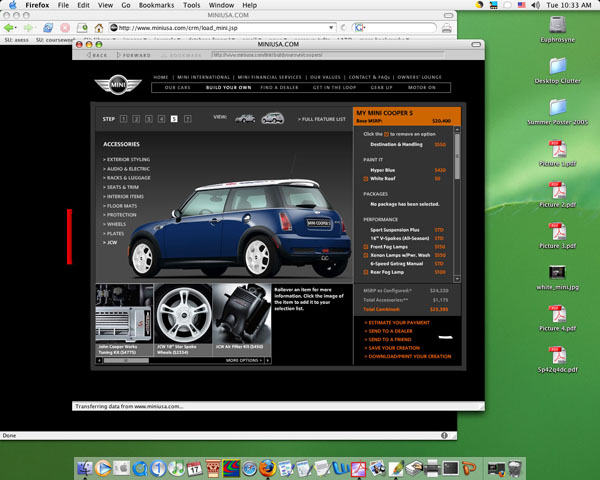Click the volume icon in menu bar
This screenshot has height=480, width=600.
[535, 5]
